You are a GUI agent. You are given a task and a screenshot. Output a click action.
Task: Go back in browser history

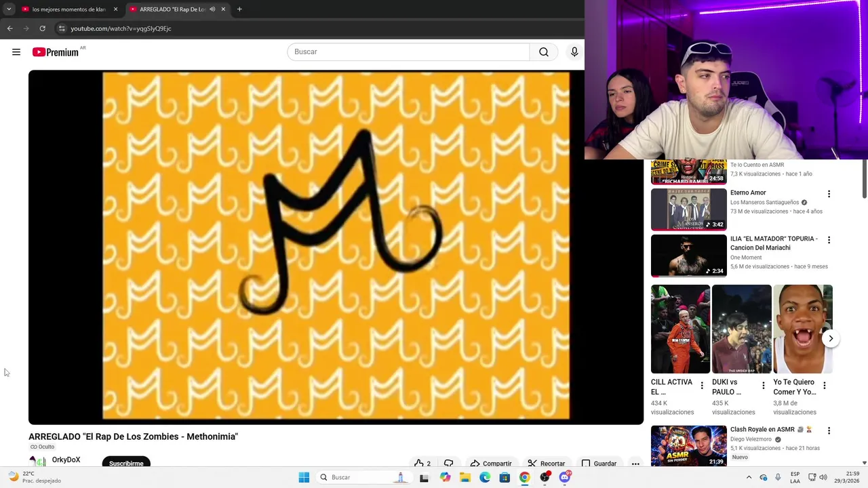tap(9, 28)
